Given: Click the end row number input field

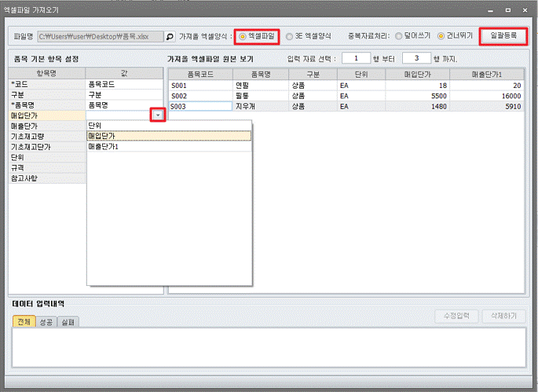Looking at the screenshot, I should pyautogui.click(x=415, y=58).
